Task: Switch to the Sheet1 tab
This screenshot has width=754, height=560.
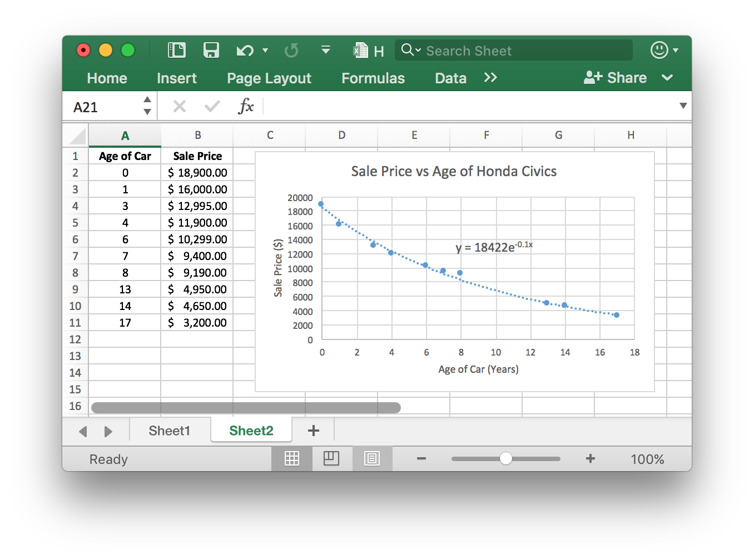Action: (170, 431)
